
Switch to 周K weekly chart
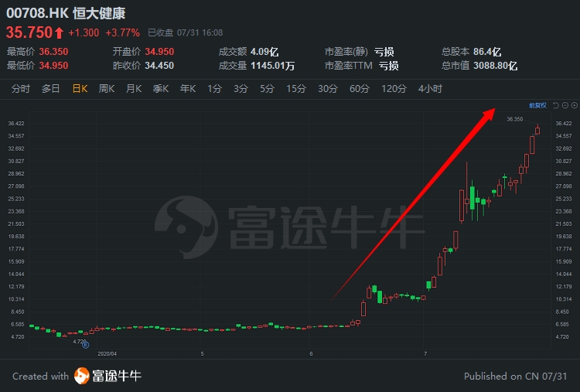107,89
